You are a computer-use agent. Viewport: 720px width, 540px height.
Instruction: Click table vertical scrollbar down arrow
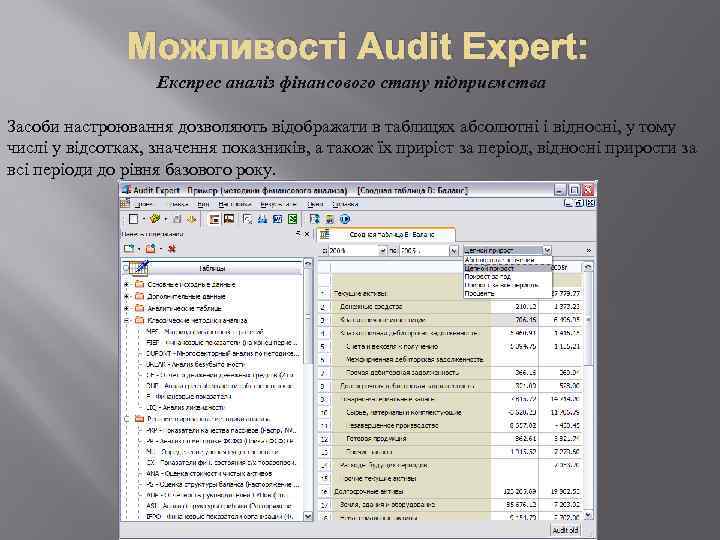[x=588, y=515]
